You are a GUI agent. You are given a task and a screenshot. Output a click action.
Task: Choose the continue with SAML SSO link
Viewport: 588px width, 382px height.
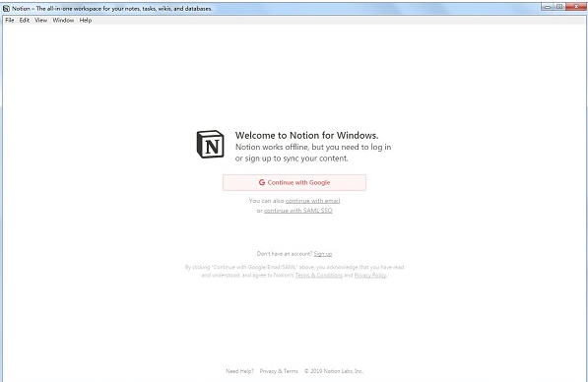tap(298, 211)
